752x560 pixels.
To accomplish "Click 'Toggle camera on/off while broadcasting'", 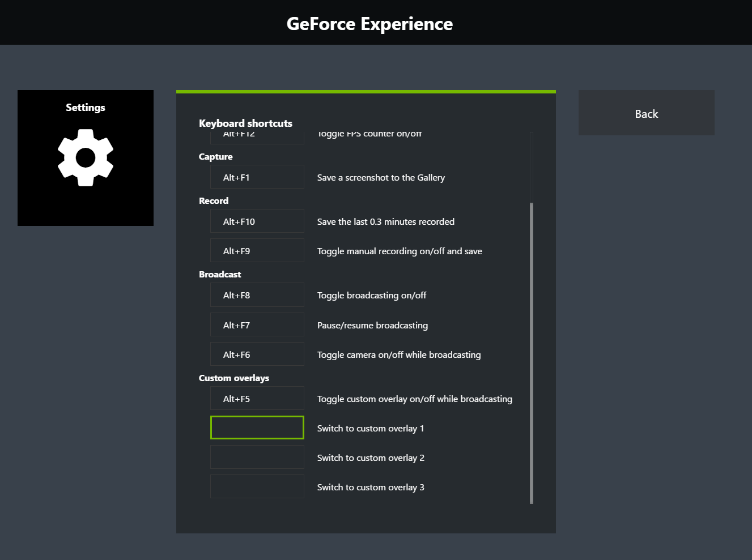I will [x=399, y=354].
